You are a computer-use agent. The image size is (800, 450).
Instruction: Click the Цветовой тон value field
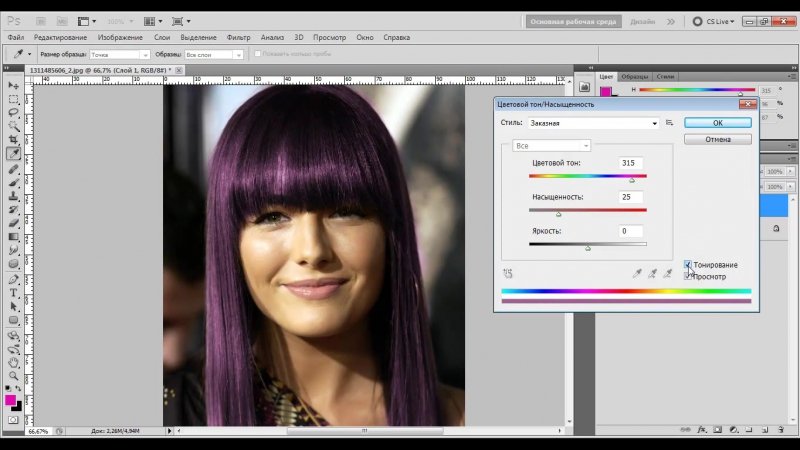[x=630, y=163]
